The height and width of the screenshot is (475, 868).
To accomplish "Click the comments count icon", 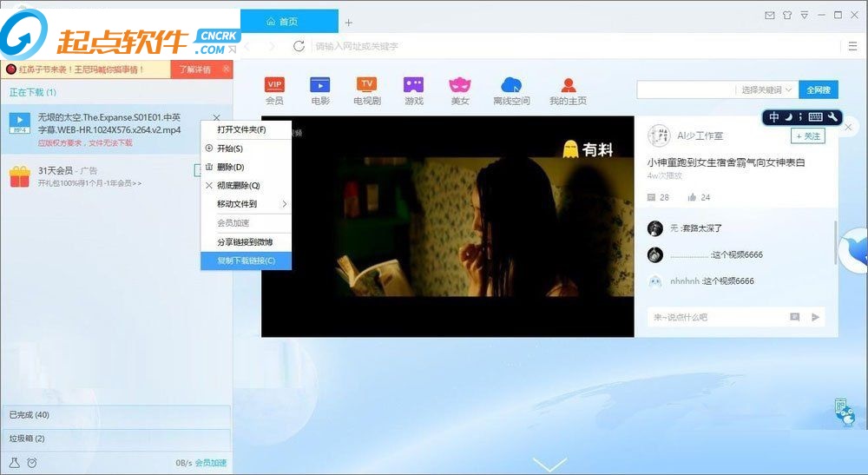I will pyautogui.click(x=652, y=197).
